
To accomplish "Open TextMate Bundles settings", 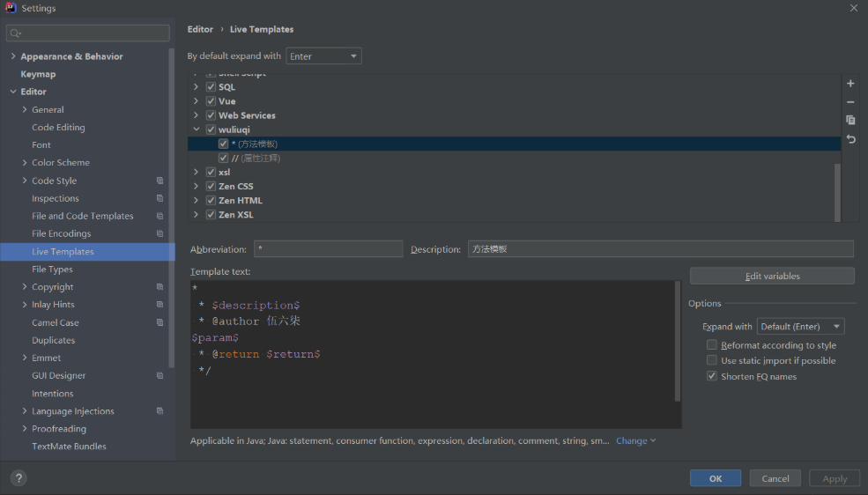I will (69, 447).
